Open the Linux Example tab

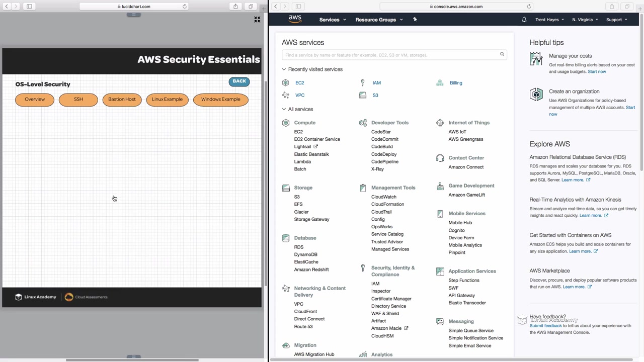pyautogui.click(x=167, y=100)
